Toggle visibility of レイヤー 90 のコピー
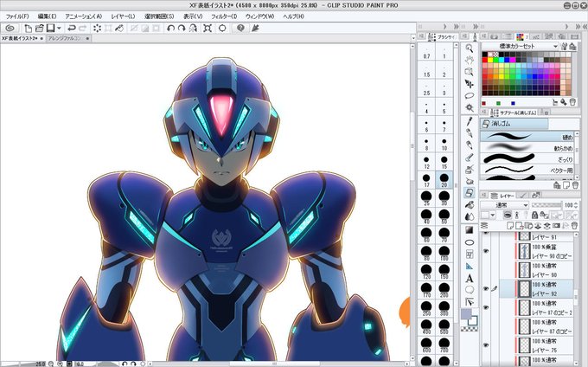The height and width of the screenshot is (367, 588). pyautogui.click(x=486, y=251)
